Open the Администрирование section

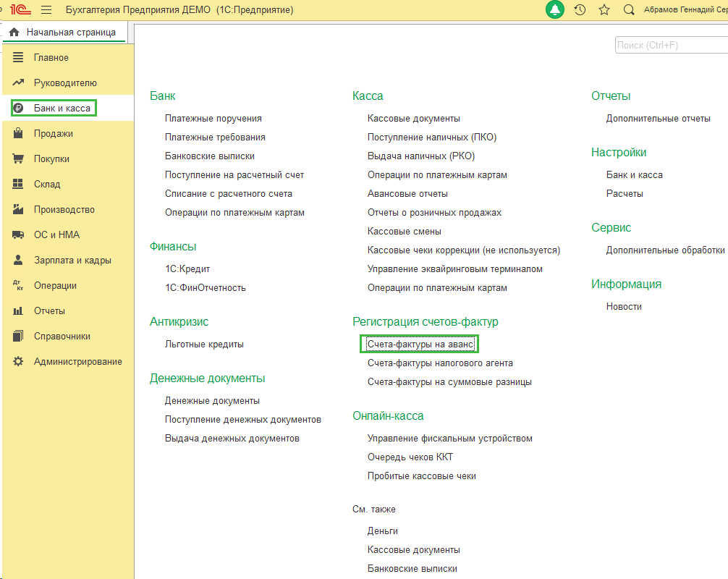pyautogui.click(x=78, y=361)
